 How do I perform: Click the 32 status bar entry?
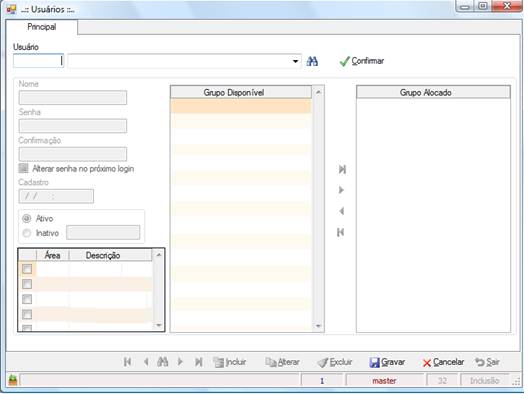point(442,381)
